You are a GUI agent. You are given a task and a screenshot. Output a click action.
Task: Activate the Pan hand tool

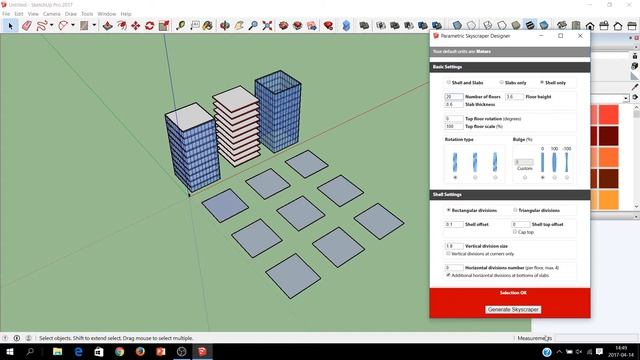coord(239,26)
